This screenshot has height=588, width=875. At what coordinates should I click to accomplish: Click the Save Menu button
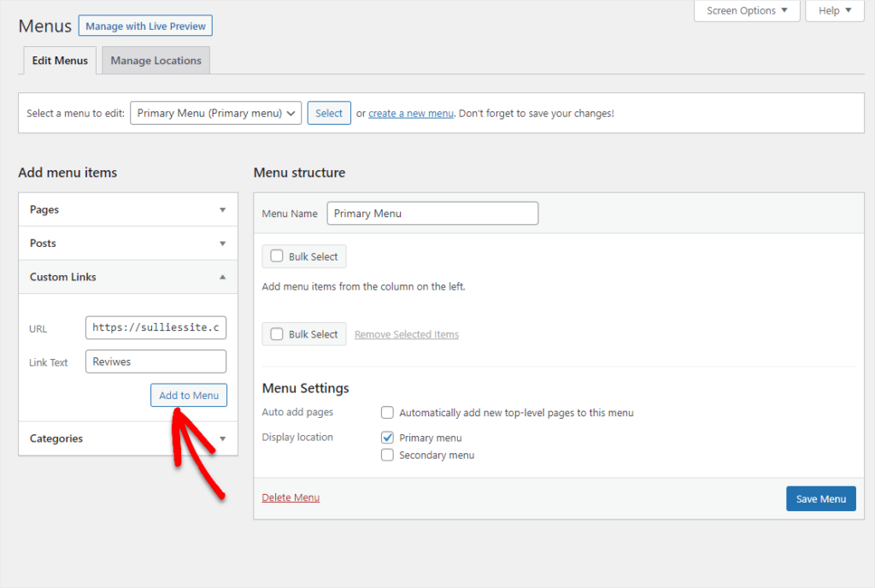(820, 498)
